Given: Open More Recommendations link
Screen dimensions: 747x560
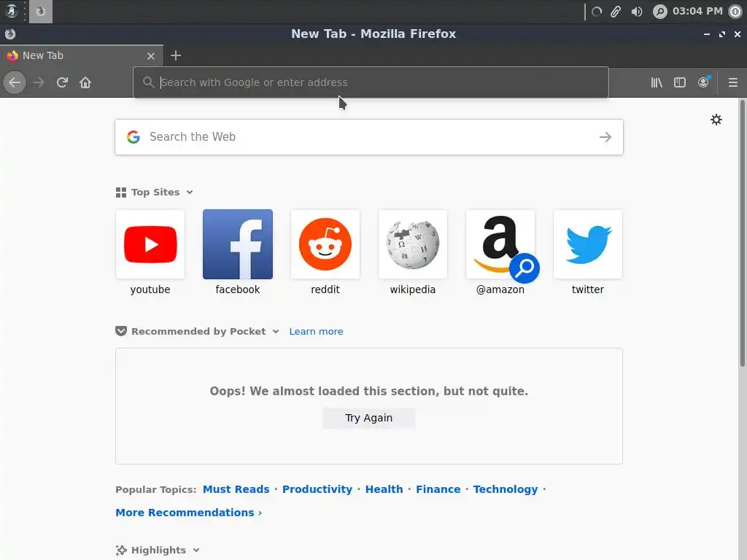Looking at the screenshot, I should 189,513.
